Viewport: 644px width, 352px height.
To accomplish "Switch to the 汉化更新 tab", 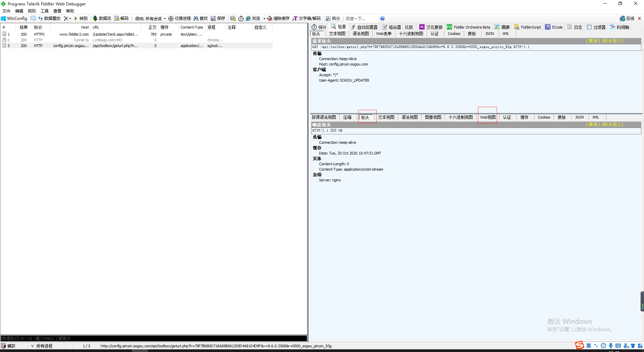I will pos(431,27).
